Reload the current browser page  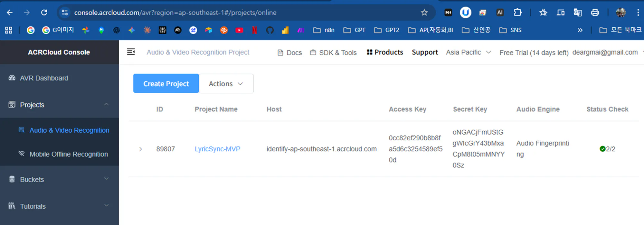click(44, 13)
